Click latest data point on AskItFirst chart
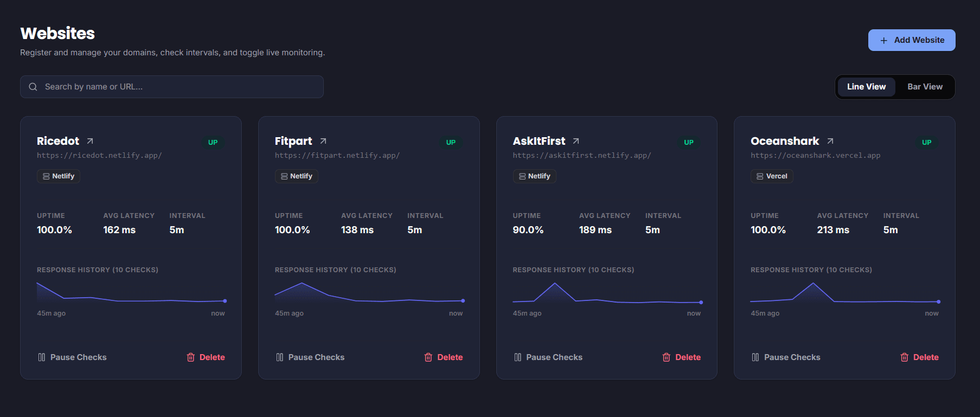Viewport: 980px width, 417px height. (x=701, y=303)
